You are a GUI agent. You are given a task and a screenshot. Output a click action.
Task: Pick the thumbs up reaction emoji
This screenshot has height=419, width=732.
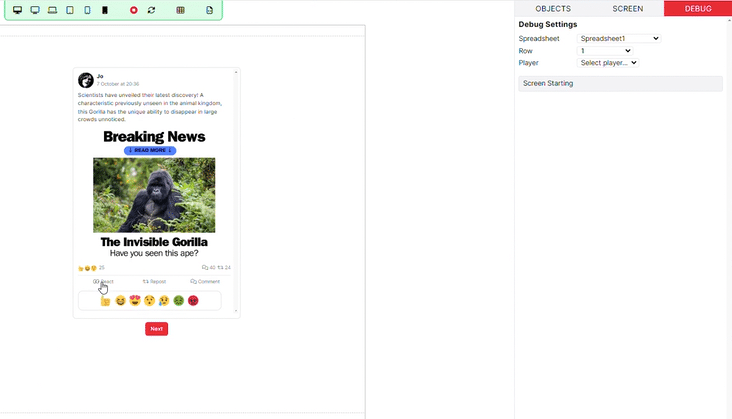[106, 301]
